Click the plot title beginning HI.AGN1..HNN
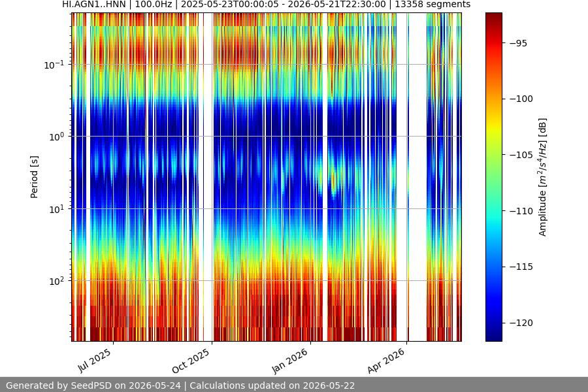 (x=267, y=5)
